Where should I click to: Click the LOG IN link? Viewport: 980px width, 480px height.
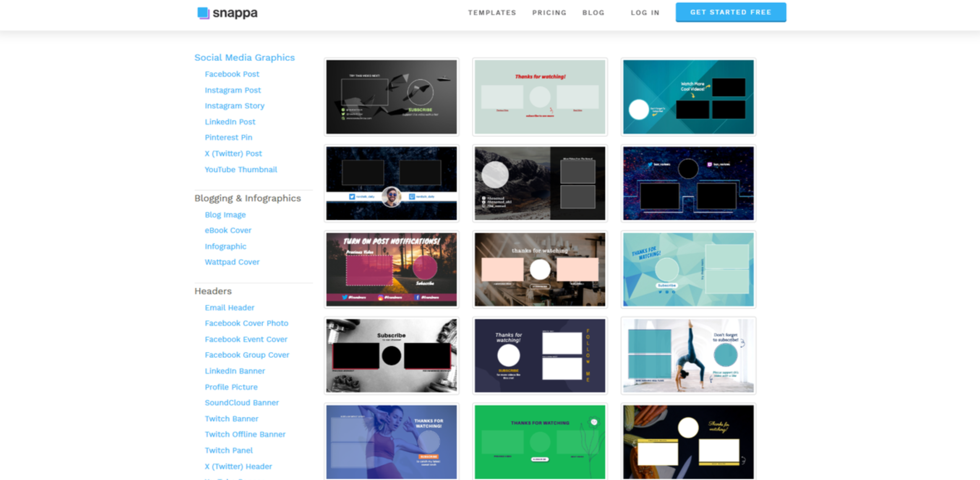(x=645, y=13)
